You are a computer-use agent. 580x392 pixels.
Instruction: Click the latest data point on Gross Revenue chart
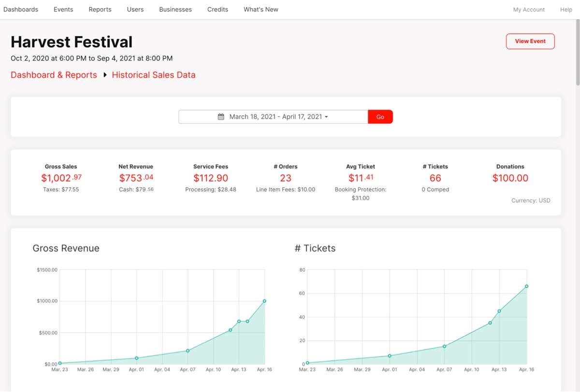click(x=264, y=300)
